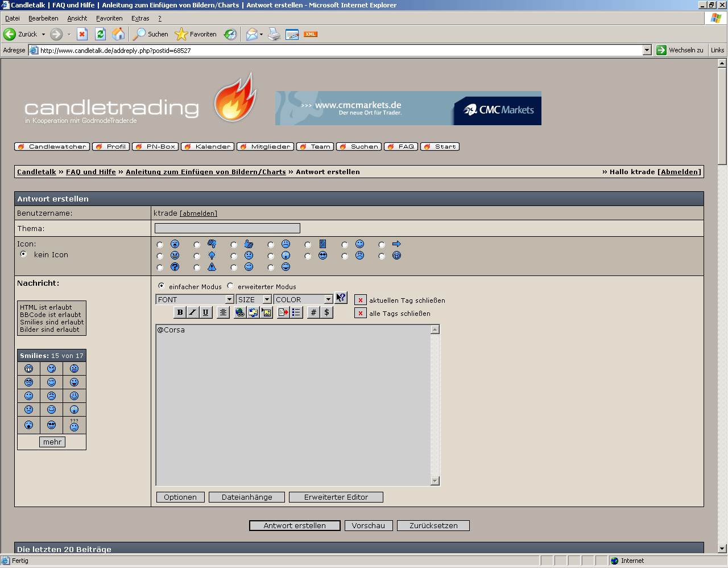Click the browser Home icon

(118, 34)
